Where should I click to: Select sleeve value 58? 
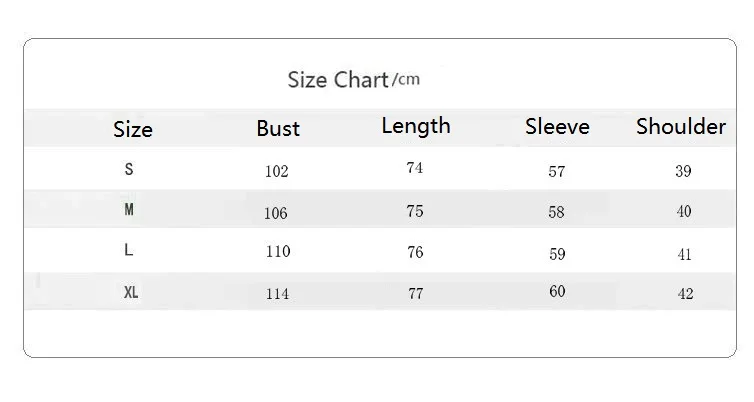pos(557,212)
